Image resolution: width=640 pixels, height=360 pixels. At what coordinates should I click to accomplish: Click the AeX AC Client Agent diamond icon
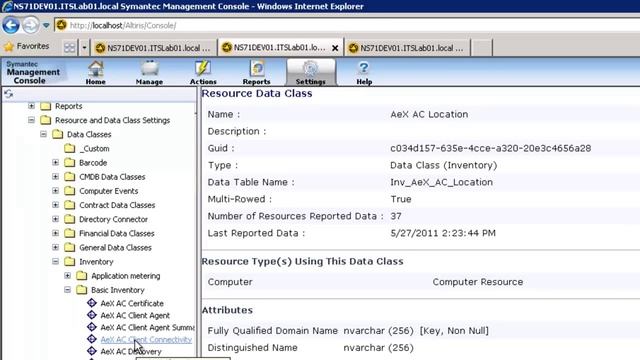pos(92,315)
